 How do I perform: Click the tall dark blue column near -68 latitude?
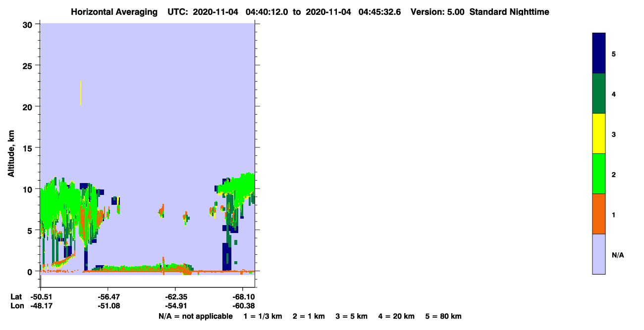coord(226,256)
